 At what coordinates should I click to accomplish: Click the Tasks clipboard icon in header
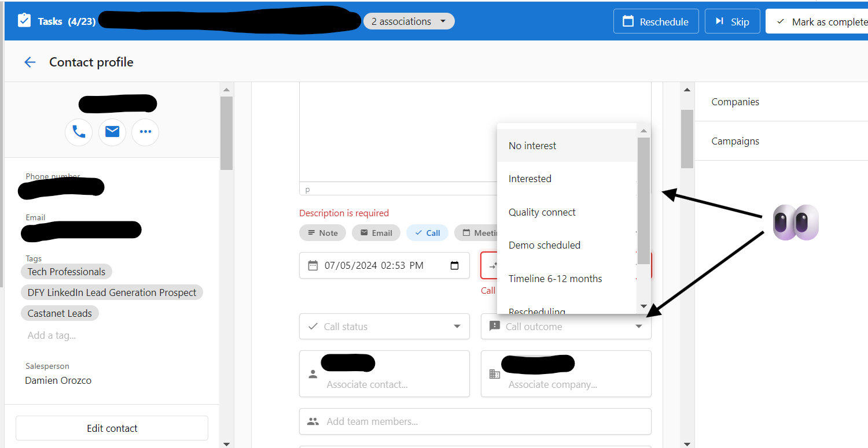point(24,21)
